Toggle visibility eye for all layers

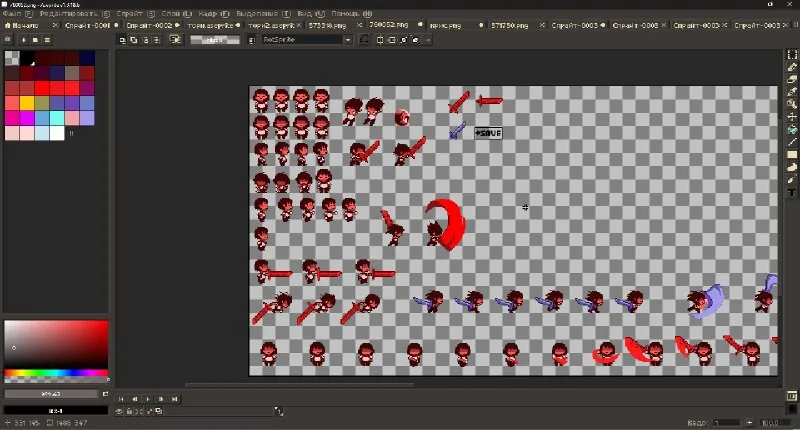pos(119,411)
